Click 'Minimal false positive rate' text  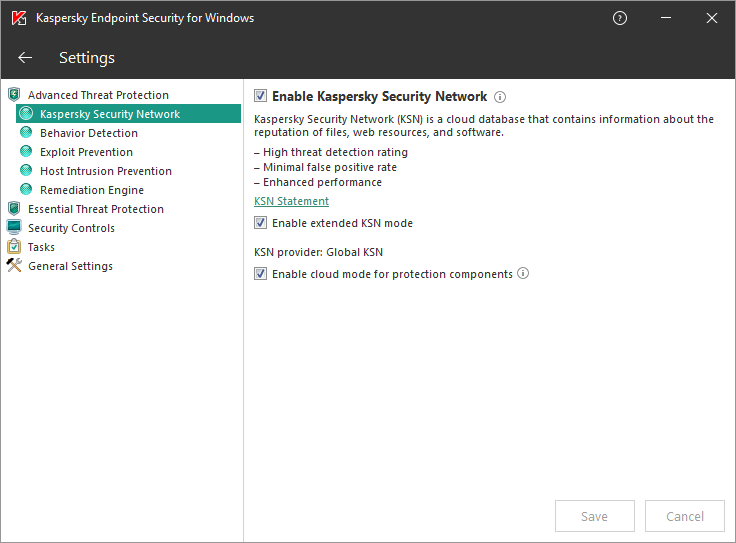(x=330, y=168)
